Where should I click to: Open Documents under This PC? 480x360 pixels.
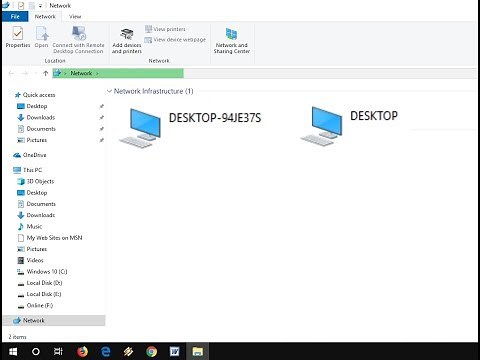coord(36,204)
